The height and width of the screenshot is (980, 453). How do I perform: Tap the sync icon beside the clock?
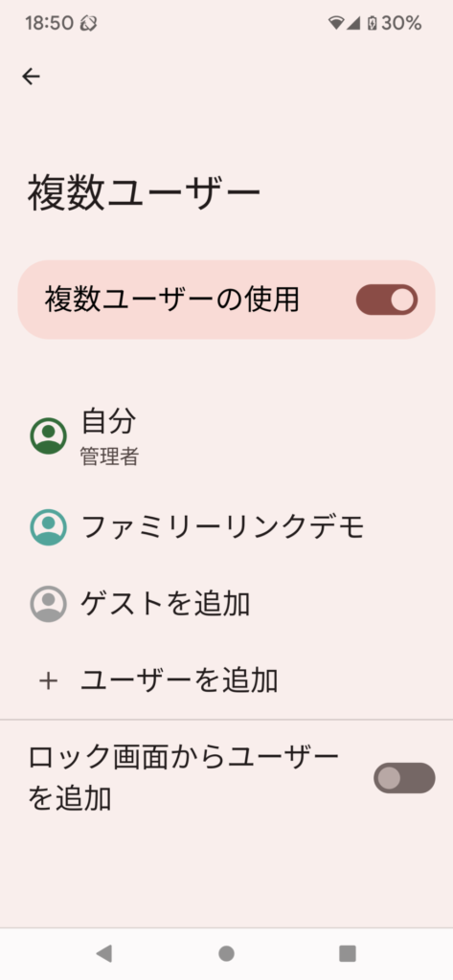(88, 24)
